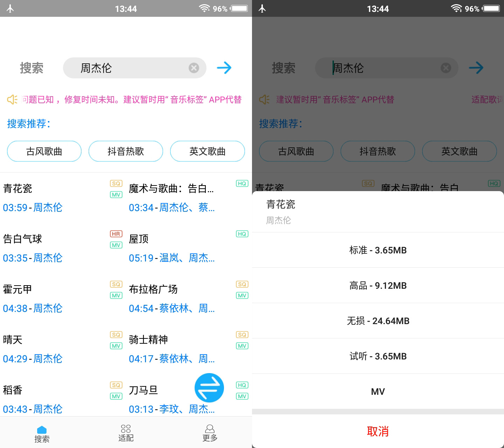The width and height of the screenshot is (504, 448).
Task: Tap the MV badge beside 骑士精神
Action: click(242, 346)
